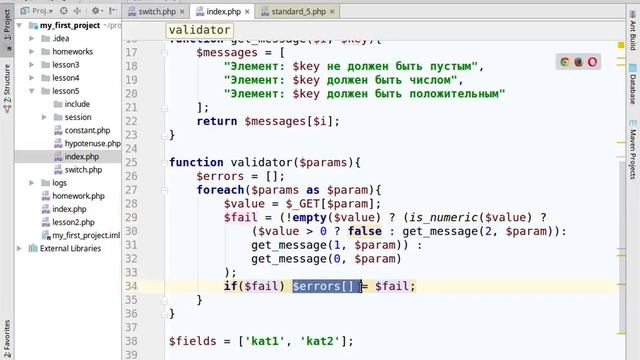This screenshot has width=640, height=360.
Task: Click the fold end marker at line 23
Action: (164, 135)
